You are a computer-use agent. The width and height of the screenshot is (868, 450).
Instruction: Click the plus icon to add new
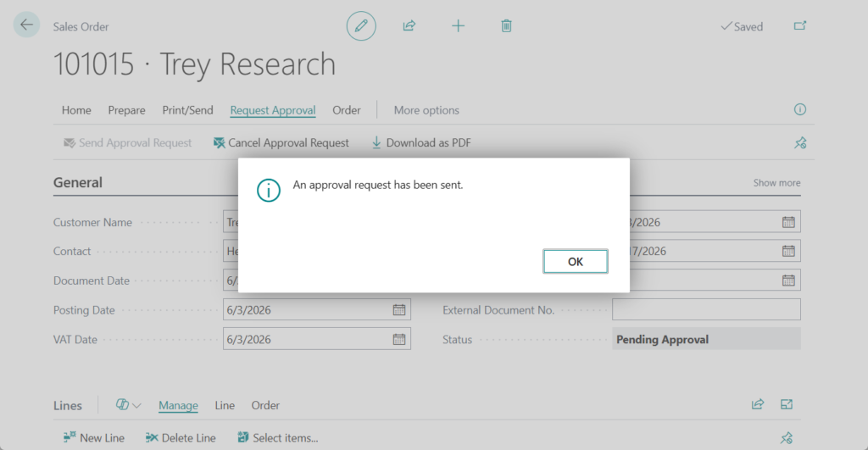coord(458,26)
